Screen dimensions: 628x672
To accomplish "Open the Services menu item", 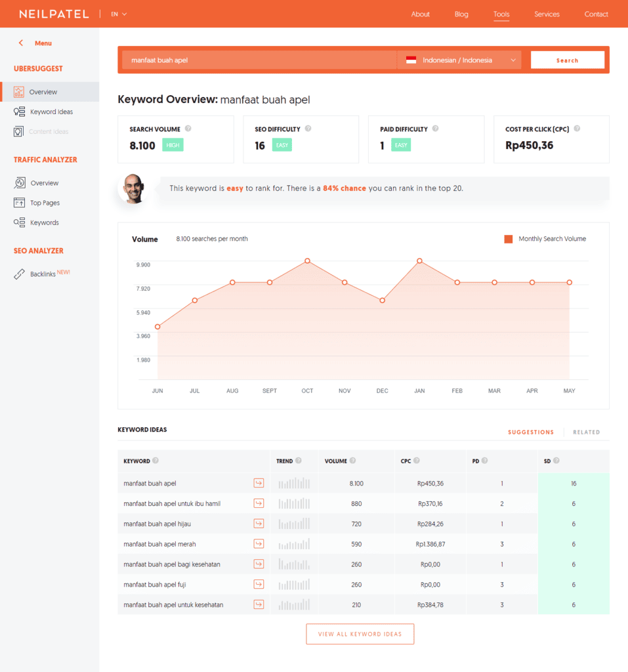I will tap(547, 14).
